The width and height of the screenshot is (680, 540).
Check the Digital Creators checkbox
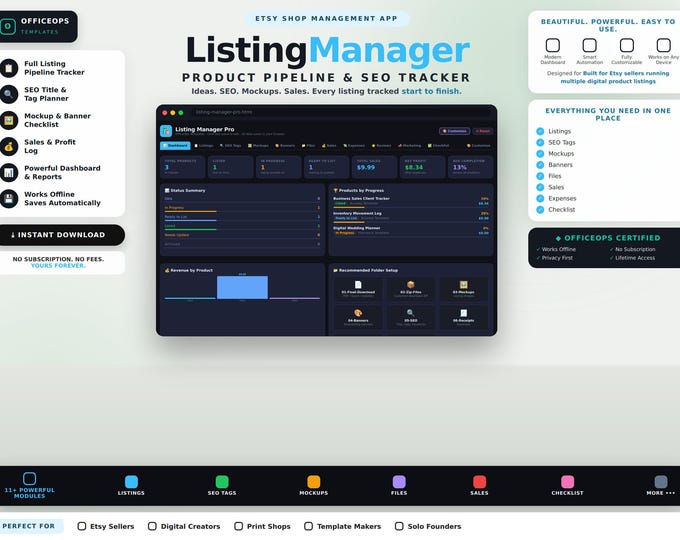coord(152,526)
